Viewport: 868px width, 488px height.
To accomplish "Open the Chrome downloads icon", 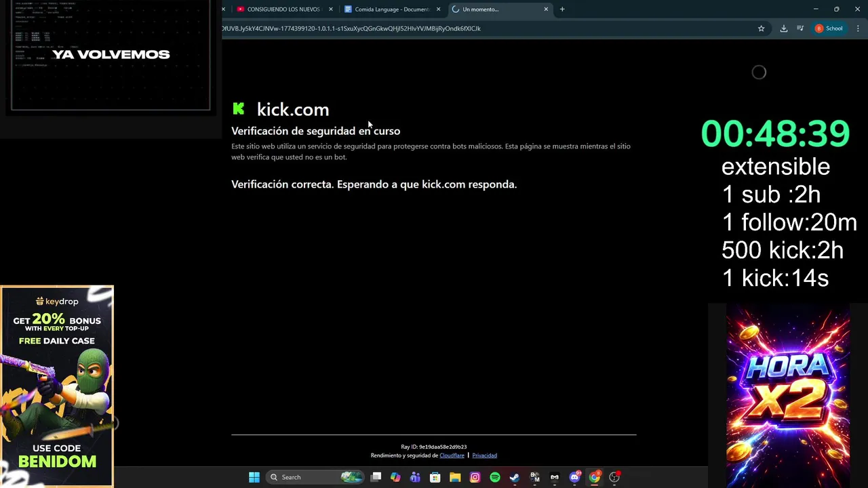I will (x=783, y=28).
